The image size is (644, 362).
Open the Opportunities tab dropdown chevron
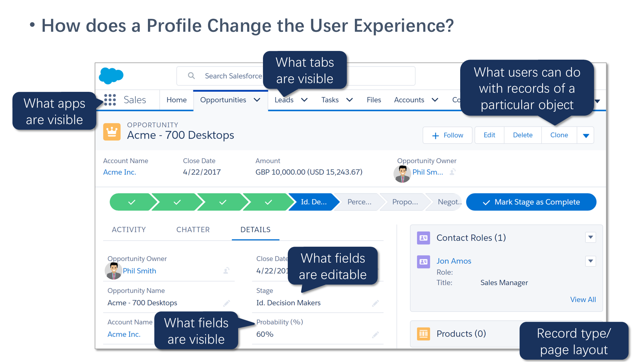(x=257, y=100)
